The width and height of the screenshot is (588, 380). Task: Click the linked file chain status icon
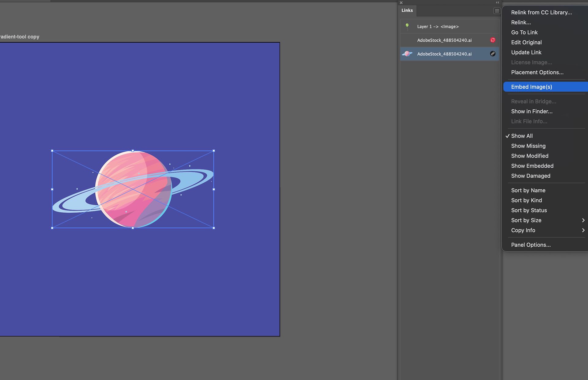point(493,54)
